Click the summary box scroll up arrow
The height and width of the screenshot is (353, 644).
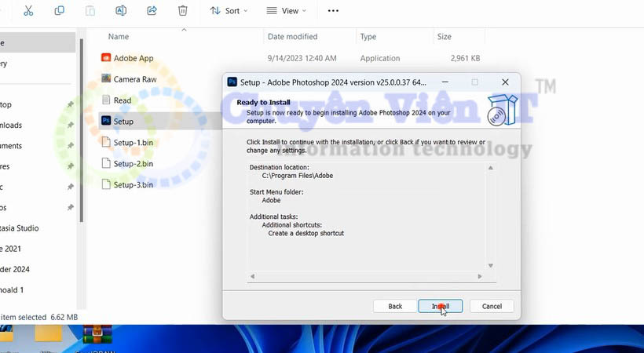coord(490,168)
